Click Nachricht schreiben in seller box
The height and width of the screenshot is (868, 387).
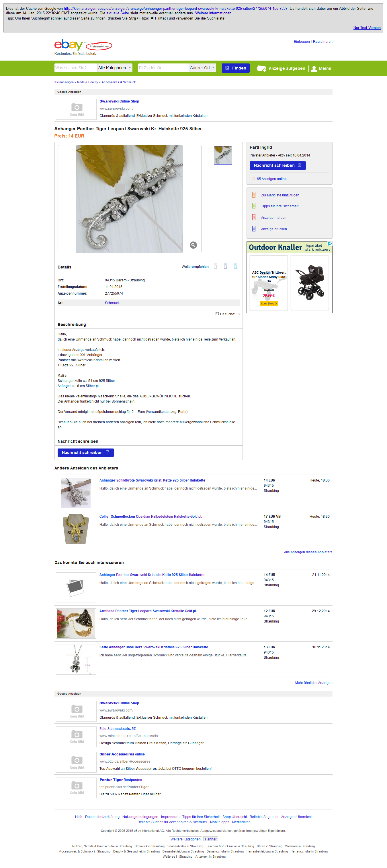(277, 165)
